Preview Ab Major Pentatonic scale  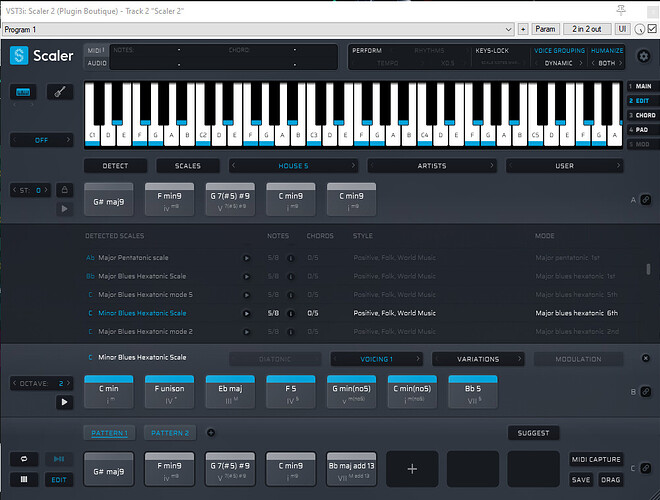click(x=247, y=258)
